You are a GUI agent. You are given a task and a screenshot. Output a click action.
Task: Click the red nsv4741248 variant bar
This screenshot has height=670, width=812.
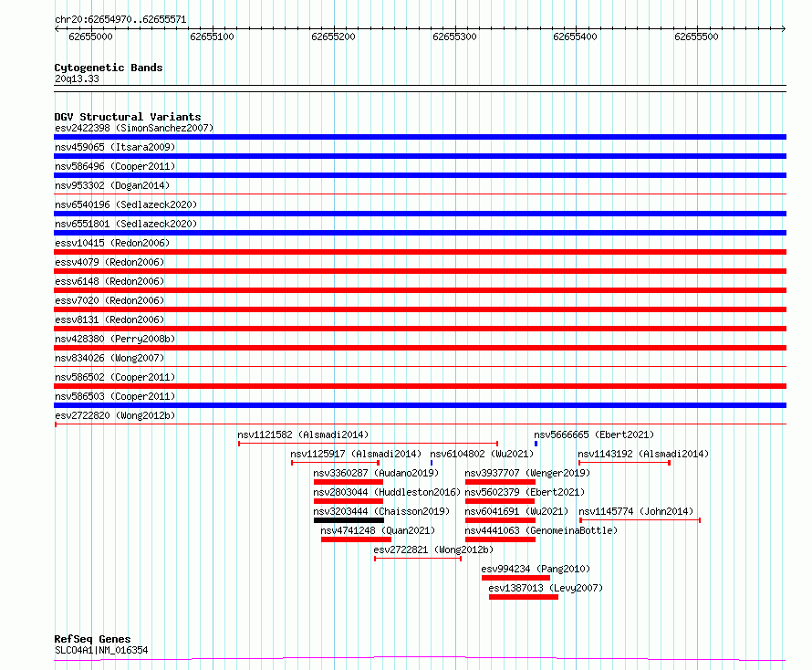pyautogui.click(x=356, y=539)
